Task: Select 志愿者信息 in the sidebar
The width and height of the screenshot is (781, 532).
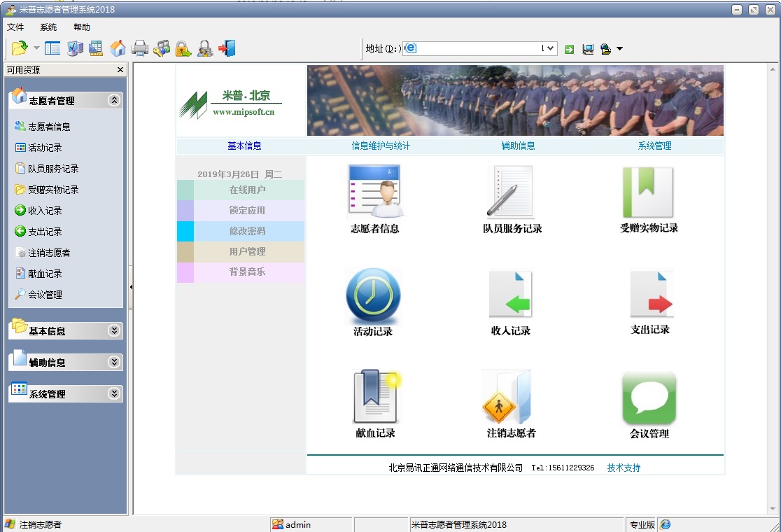Action: point(43,127)
